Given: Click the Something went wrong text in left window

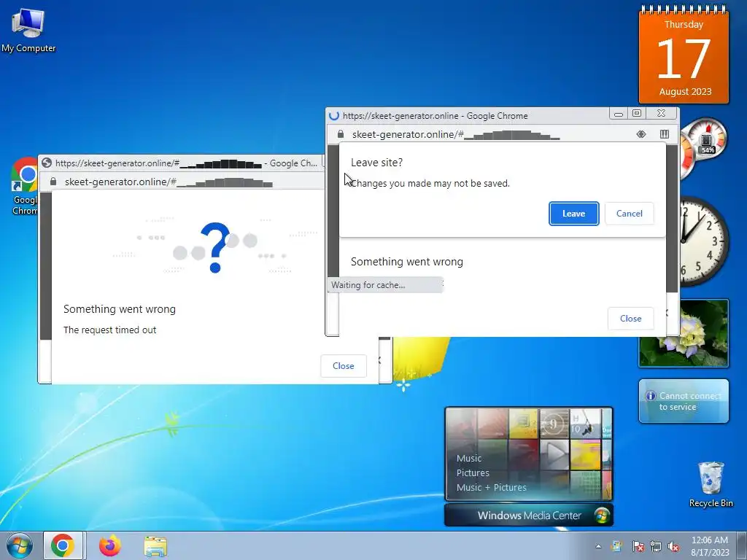Looking at the screenshot, I should (120, 309).
